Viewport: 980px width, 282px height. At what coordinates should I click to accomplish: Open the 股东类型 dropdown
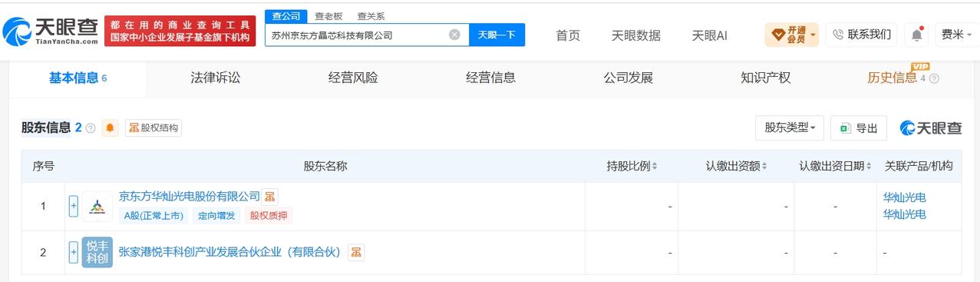[790, 128]
